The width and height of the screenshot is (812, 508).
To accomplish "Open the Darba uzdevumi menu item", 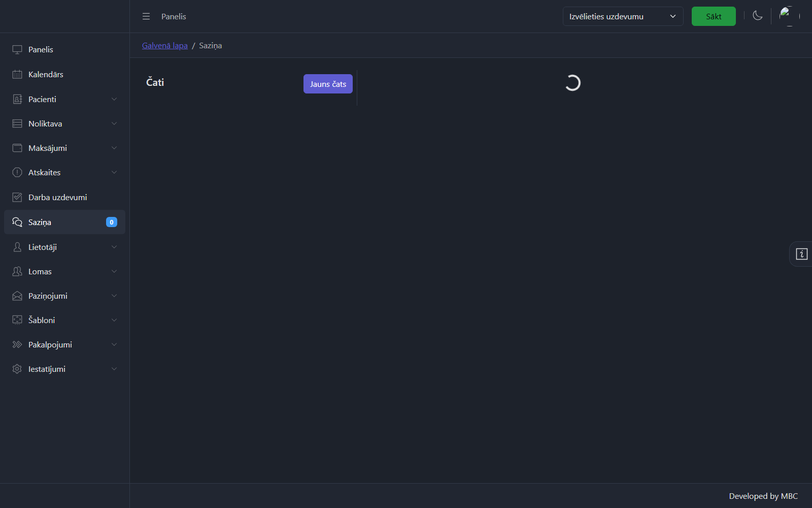I will pyautogui.click(x=64, y=197).
